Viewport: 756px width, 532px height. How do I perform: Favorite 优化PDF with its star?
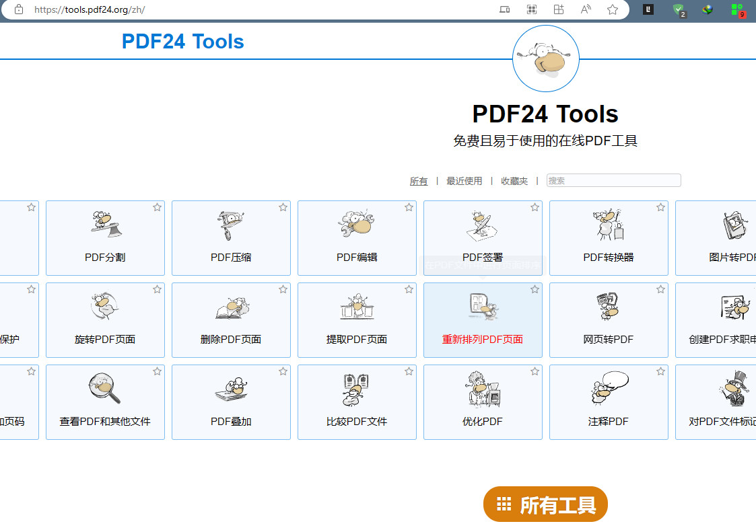click(535, 371)
